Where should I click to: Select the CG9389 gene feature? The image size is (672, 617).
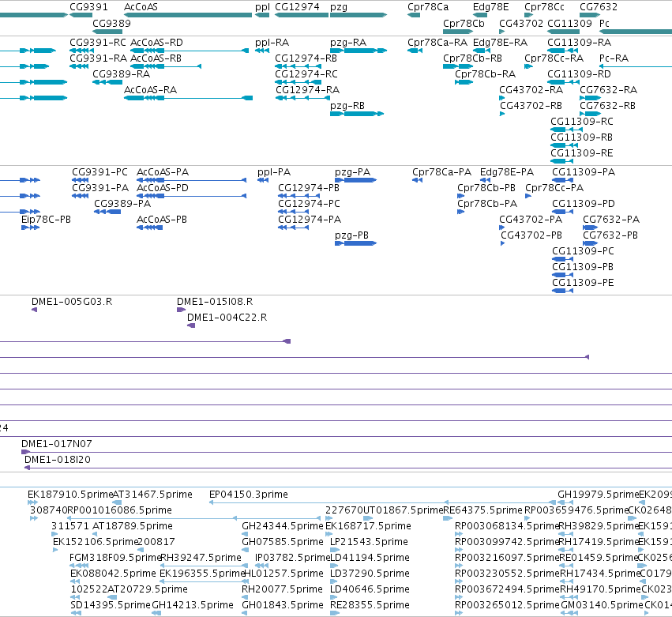[x=107, y=32]
